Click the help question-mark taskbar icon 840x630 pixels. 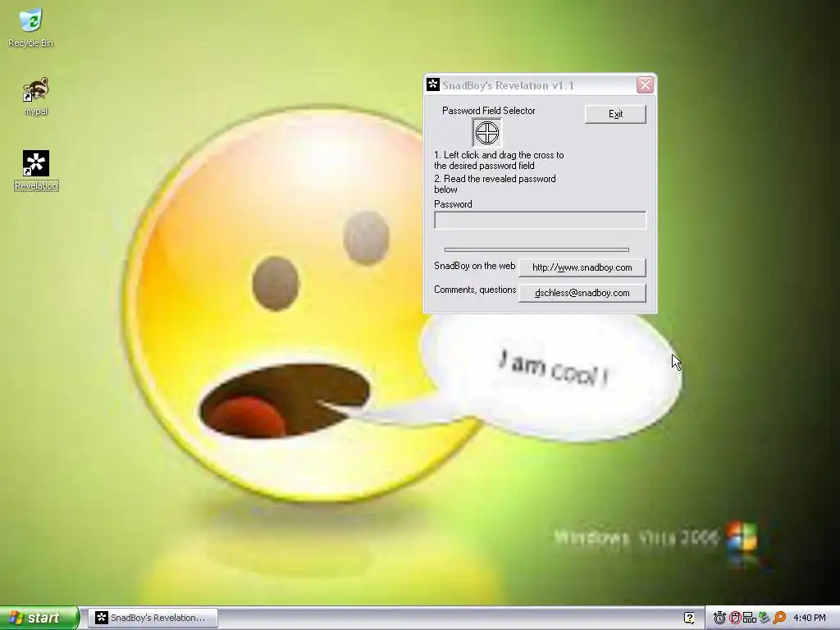click(689, 618)
